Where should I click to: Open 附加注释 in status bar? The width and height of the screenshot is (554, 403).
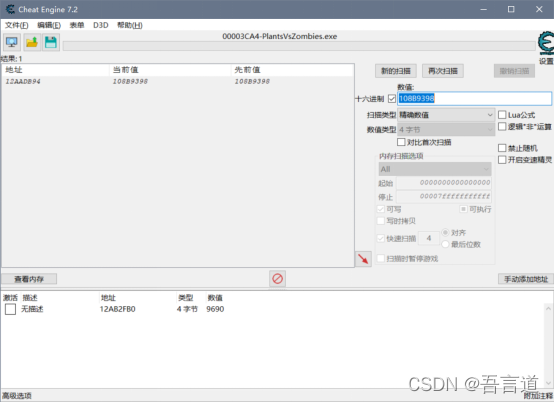click(538, 396)
